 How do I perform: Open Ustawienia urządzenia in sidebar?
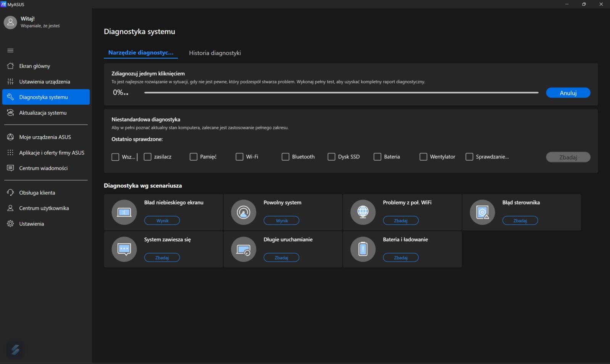45,81
